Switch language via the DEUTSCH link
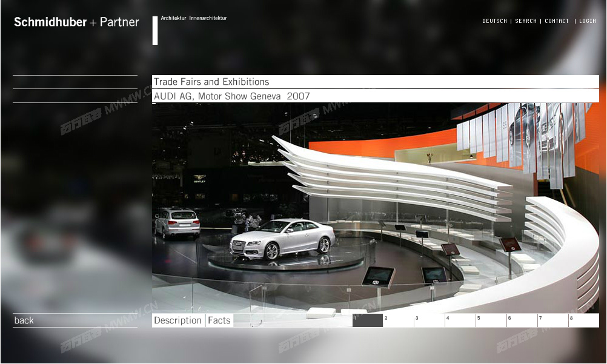 (x=494, y=21)
